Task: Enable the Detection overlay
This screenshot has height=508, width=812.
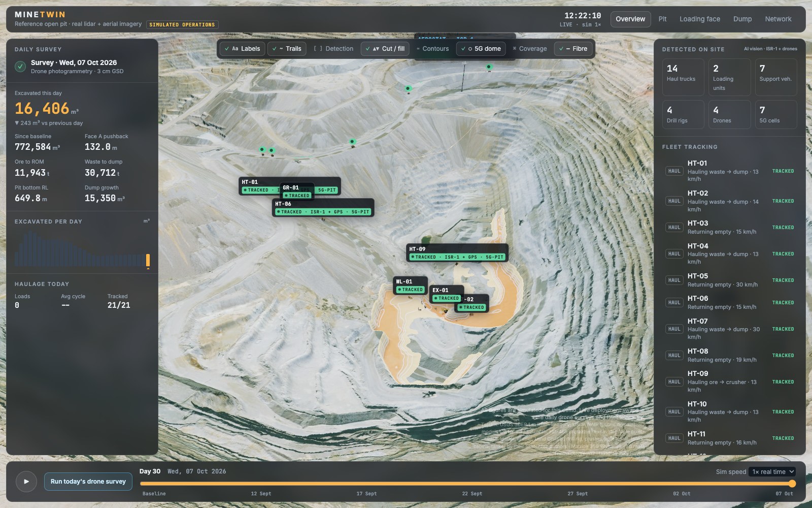Action: point(333,49)
